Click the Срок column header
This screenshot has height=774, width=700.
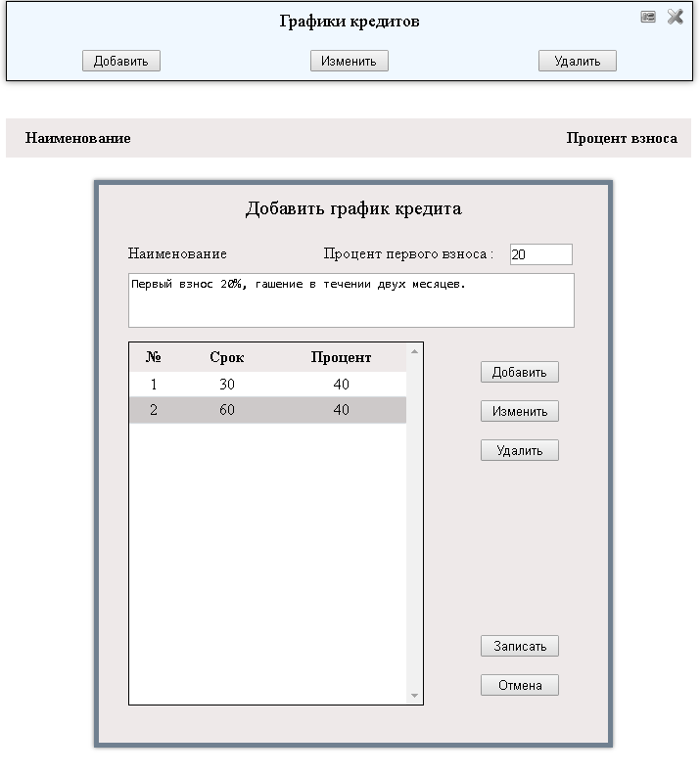pyautogui.click(x=227, y=357)
